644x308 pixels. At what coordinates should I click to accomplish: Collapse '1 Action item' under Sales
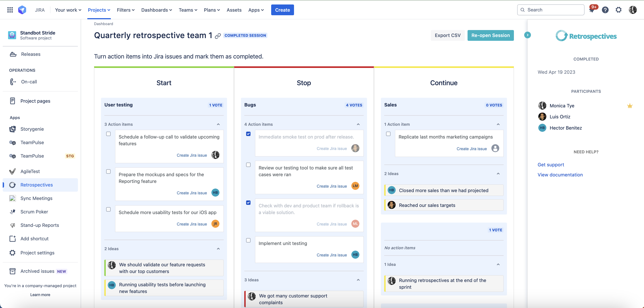coord(498,124)
